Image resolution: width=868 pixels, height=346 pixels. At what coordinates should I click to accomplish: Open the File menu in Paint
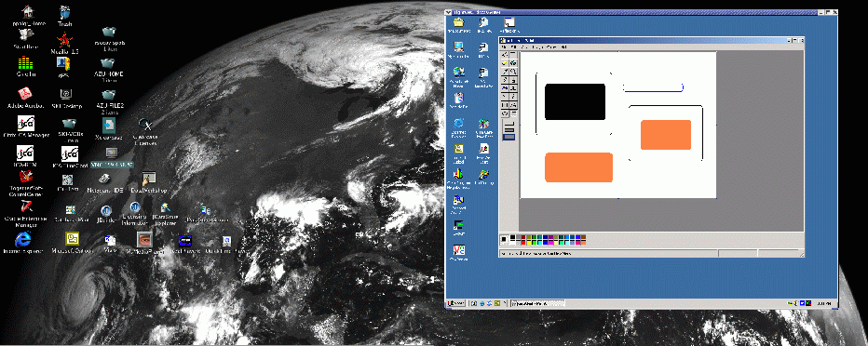pyautogui.click(x=504, y=47)
